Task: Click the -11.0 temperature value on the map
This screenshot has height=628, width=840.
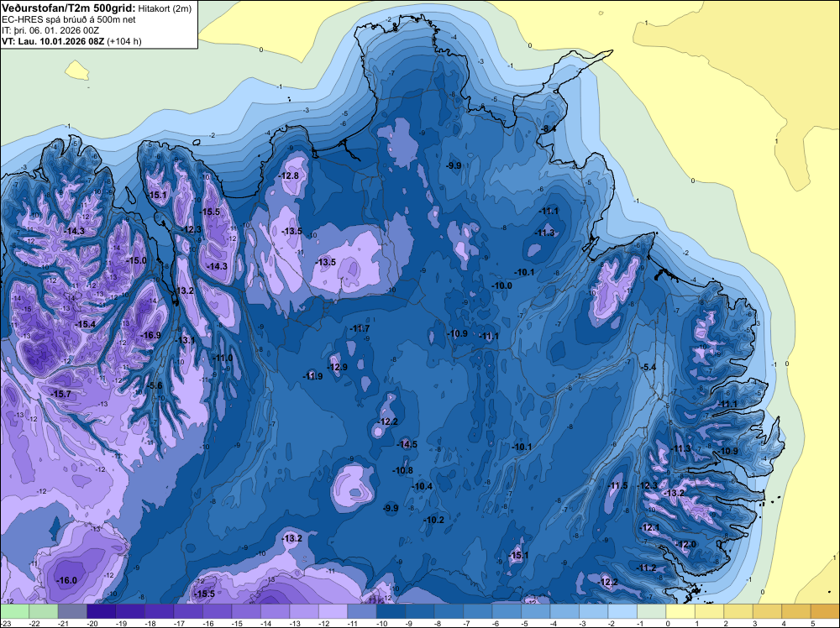Action: [223, 358]
